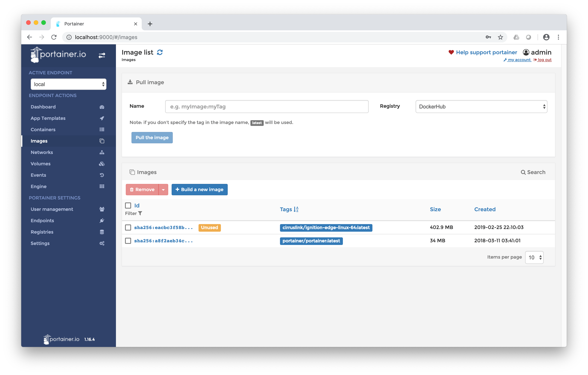Click the image Name input field
Viewport: 588px width, 375px height.
click(x=267, y=107)
